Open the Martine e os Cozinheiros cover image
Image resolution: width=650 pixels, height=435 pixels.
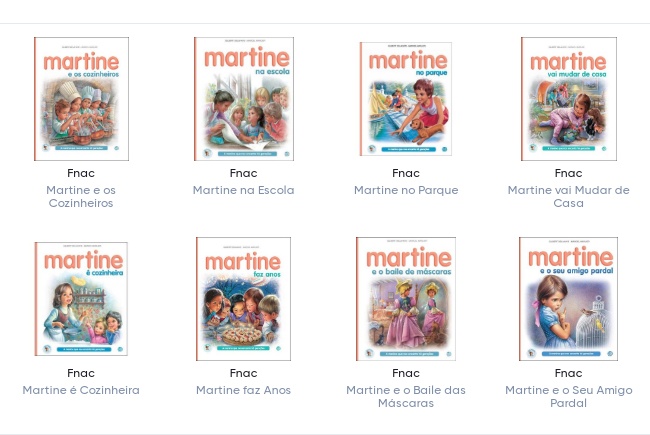pos(81,99)
